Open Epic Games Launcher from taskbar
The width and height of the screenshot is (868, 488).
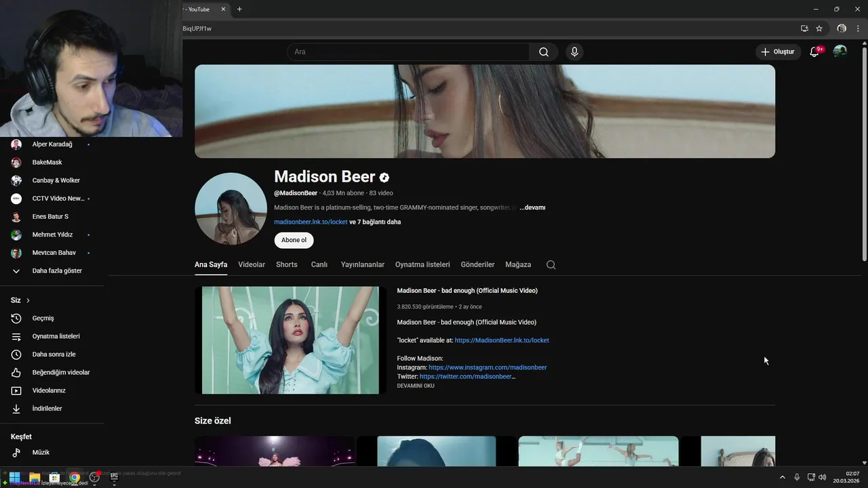click(x=115, y=477)
